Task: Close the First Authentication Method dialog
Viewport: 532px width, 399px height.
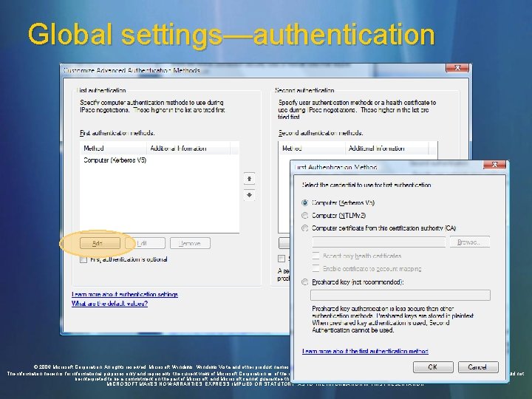Action: tap(494, 165)
